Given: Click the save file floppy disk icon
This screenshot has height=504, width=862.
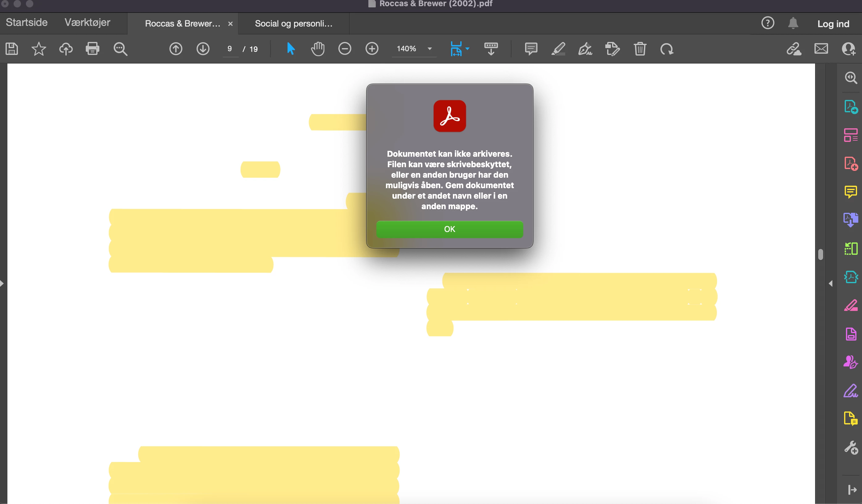Looking at the screenshot, I should (12, 49).
